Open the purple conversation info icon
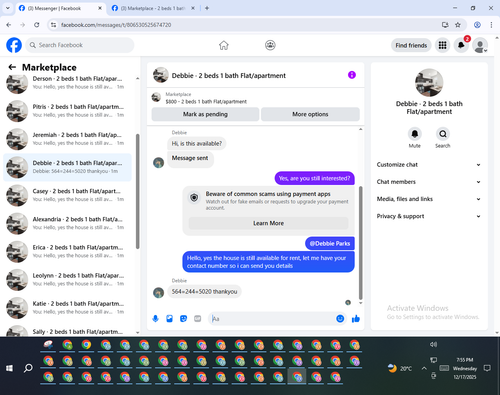 coord(352,75)
